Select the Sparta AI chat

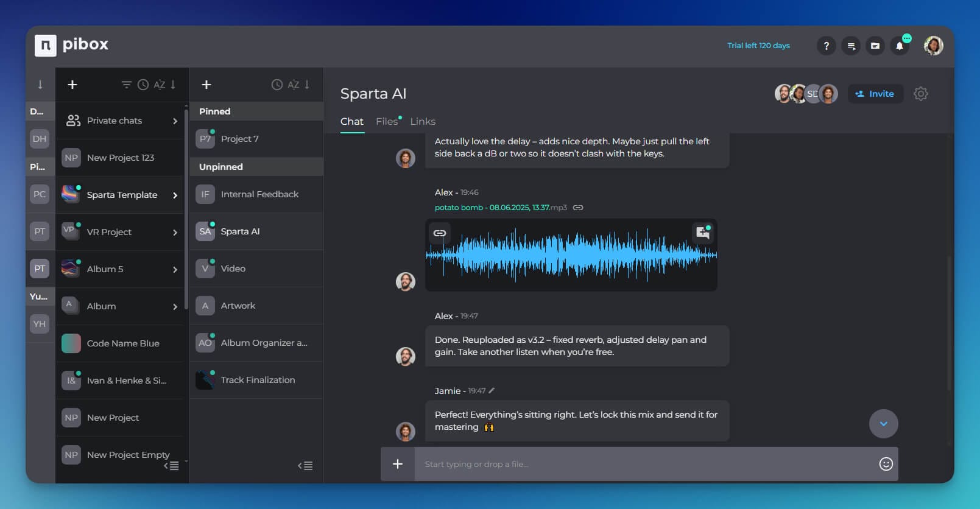click(256, 231)
